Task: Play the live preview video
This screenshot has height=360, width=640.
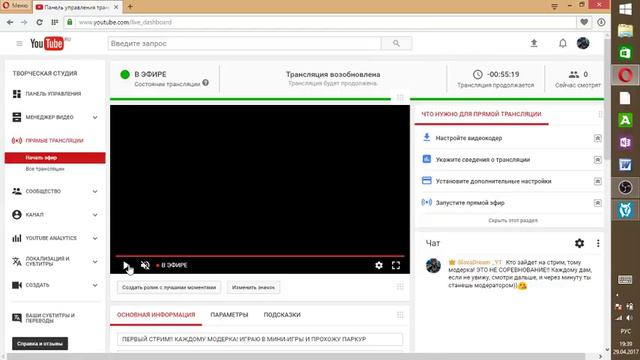Action: (x=126, y=265)
